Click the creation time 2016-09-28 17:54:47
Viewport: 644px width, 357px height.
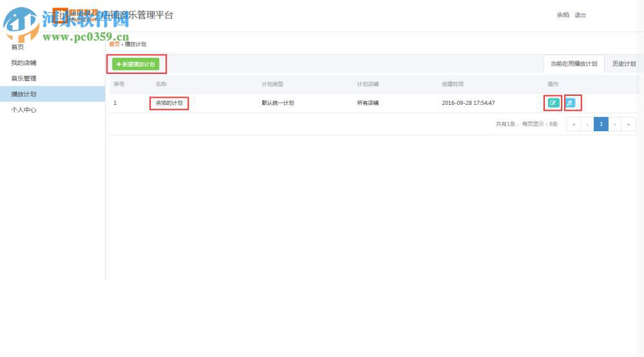pyautogui.click(x=468, y=103)
